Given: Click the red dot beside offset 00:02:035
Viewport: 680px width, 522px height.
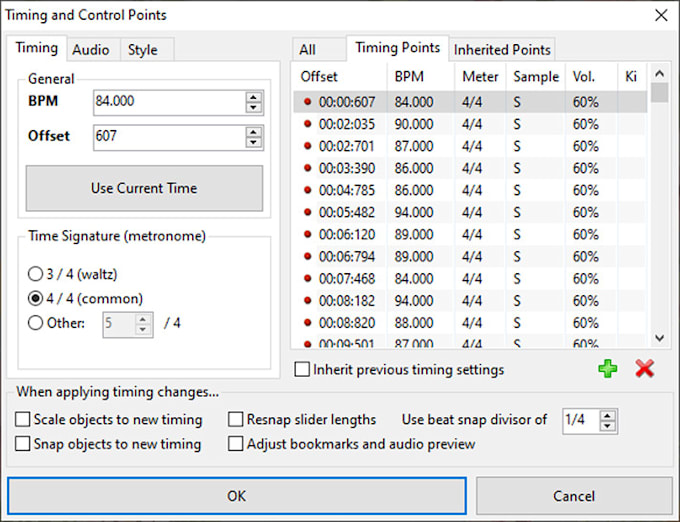Looking at the screenshot, I should click(x=307, y=124).
